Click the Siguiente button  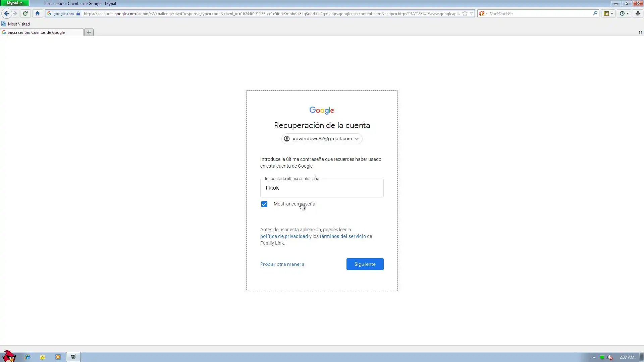(x=365, y=264)
